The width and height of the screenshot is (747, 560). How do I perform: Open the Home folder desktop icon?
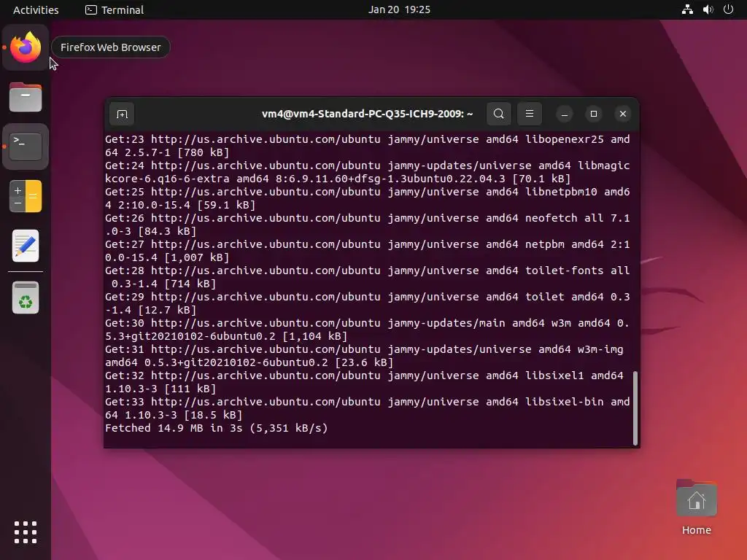pyautogui.click(x=696, y=507)
